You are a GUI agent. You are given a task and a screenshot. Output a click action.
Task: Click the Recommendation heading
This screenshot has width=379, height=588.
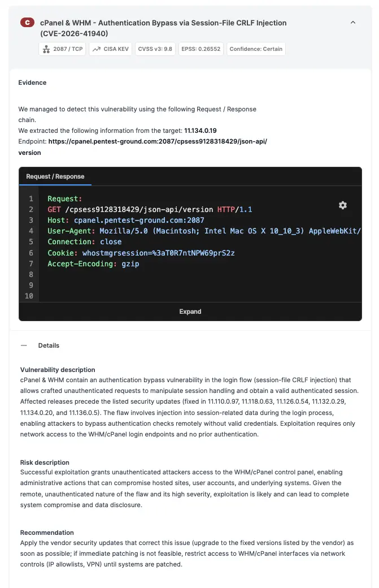(47, 533)
